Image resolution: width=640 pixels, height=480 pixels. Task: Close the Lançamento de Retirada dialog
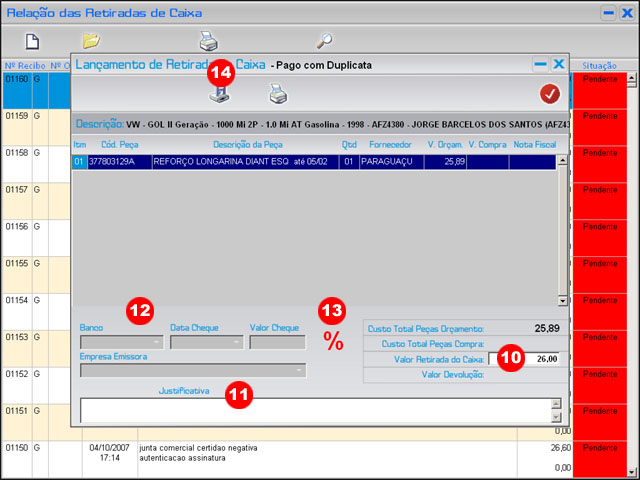point(559,64)
